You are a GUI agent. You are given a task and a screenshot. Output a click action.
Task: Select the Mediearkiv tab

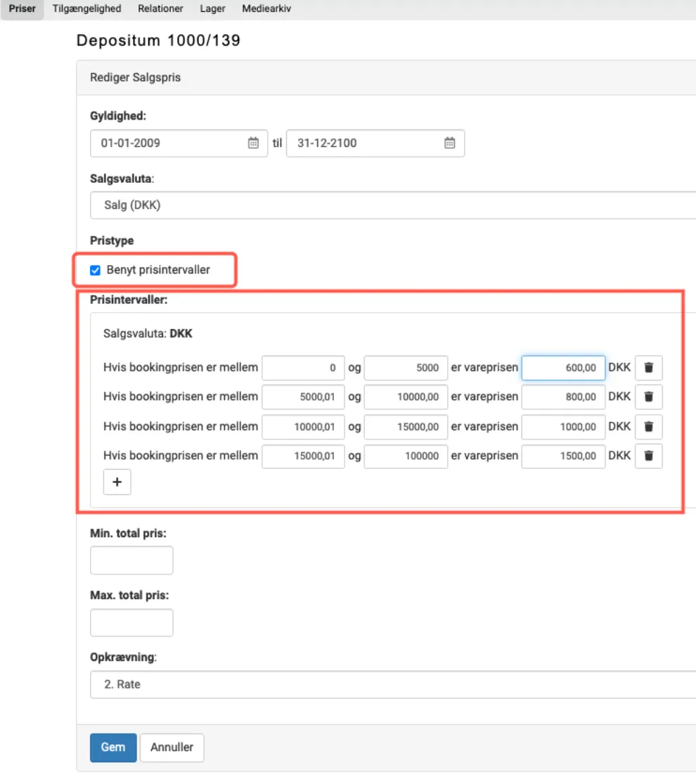[266, 9]
